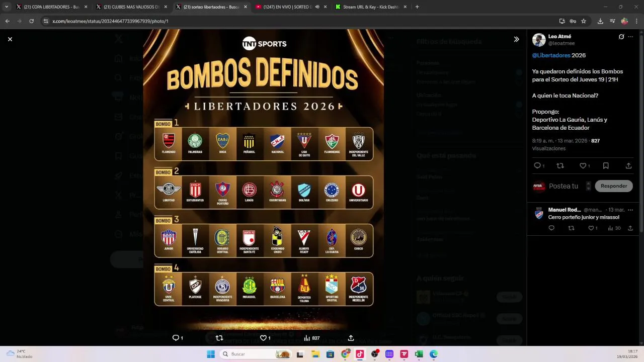Screen dimensions: 644x362
Task: Click the 'Visualizaciones' text
Action: (x=549, y=148)
